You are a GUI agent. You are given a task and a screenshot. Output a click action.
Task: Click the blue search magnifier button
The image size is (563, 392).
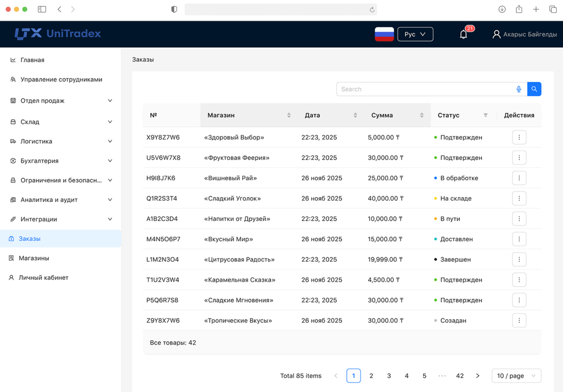[534, 89]
